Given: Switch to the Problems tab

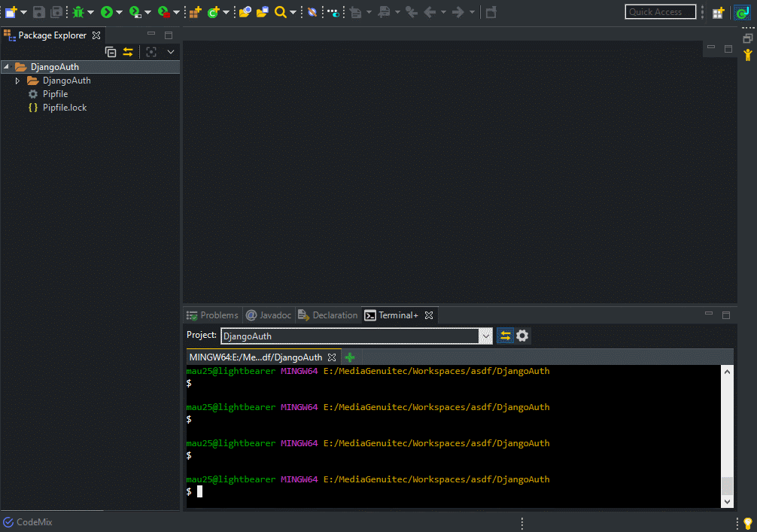Looking at the screenshot, I should click(x=212, y=315).
